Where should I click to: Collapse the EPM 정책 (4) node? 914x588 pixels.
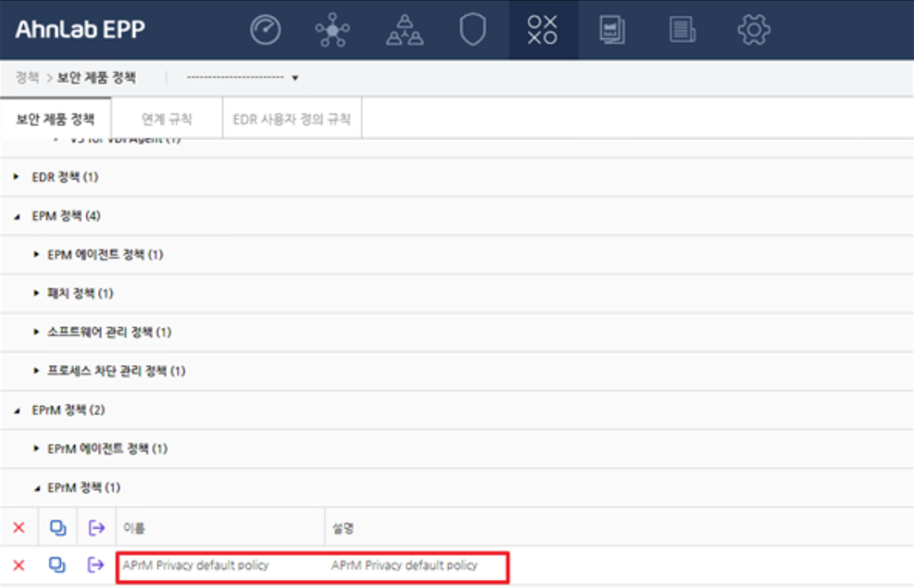16,217
